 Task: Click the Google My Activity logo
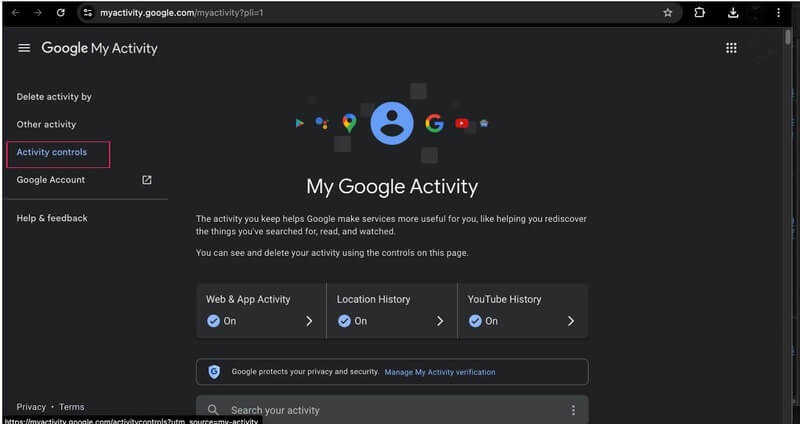tap(99, 48)
